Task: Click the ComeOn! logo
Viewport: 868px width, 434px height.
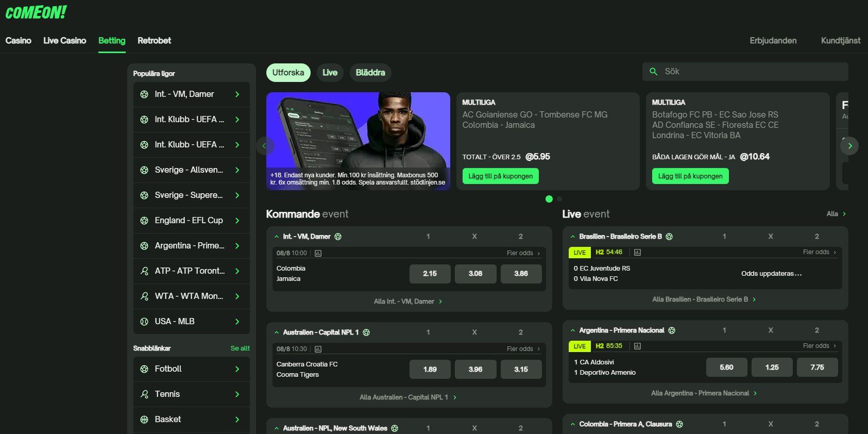Action: point(36,12)
